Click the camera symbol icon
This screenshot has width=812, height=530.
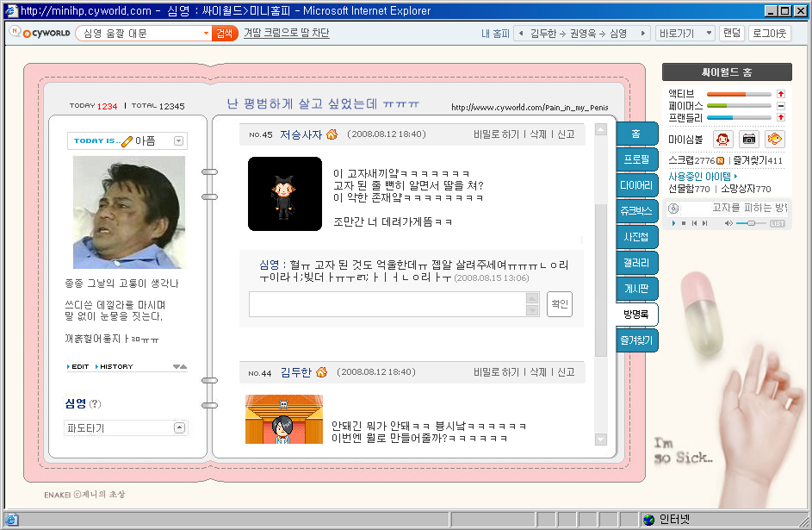(749, 139)
